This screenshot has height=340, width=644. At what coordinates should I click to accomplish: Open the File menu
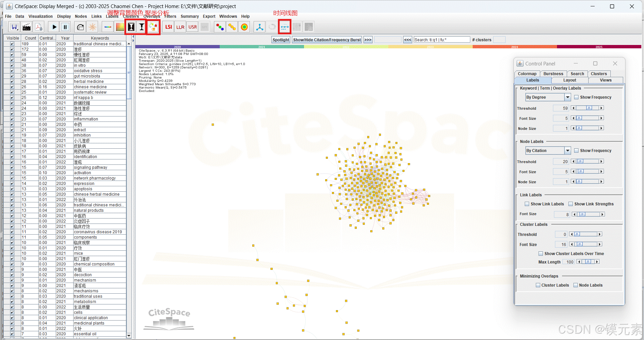8,16
